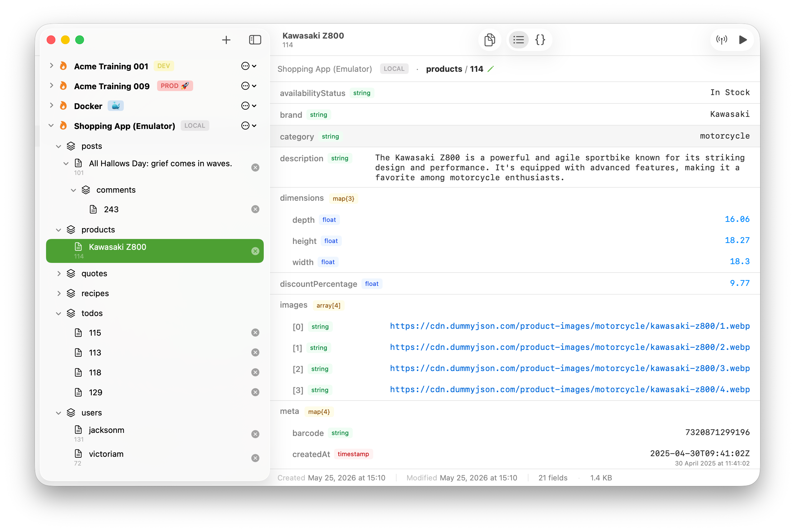795x532 pixels.
Task: Close the All Hallows Day document
Action: click(x=255, y=167)
